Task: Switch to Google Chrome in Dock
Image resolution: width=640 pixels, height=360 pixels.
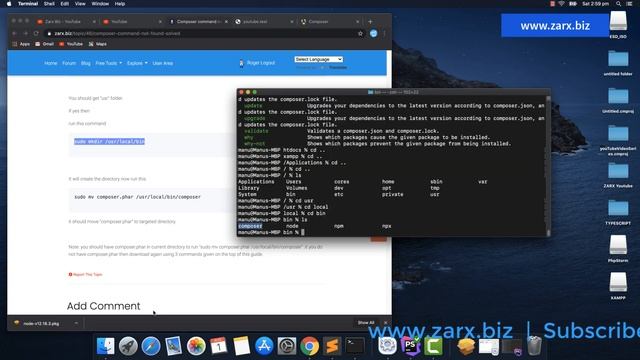Action: click(x=310, y=346)
